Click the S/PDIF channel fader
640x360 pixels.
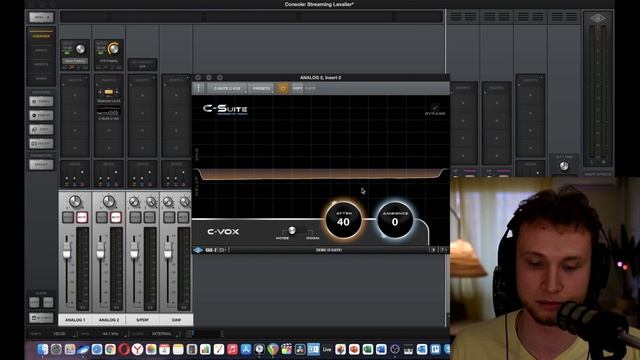click(134, 251)
